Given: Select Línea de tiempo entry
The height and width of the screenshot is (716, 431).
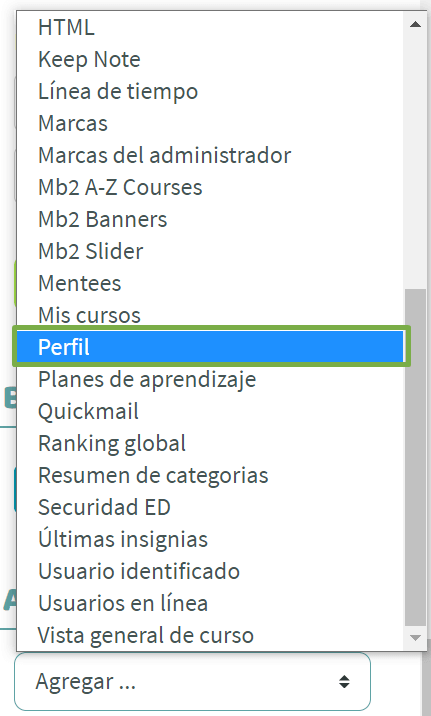Looking at the screenshot, I should [x=210, y=91].
